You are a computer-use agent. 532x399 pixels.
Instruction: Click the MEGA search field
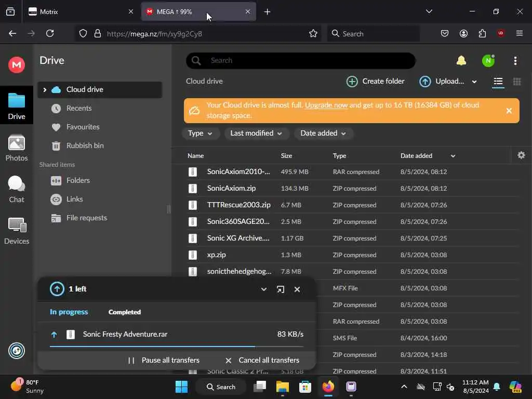[301, 61]
